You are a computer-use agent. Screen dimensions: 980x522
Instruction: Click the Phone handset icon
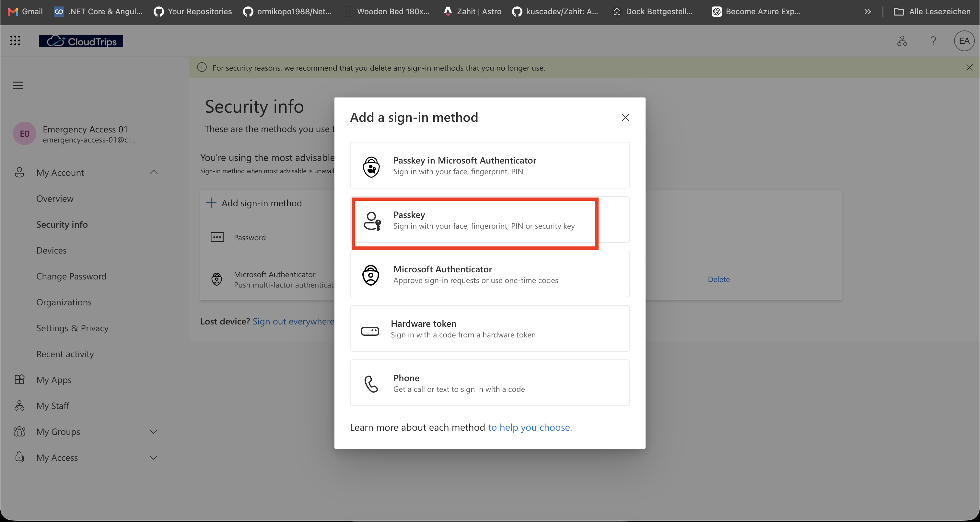(x=371, y=384)
